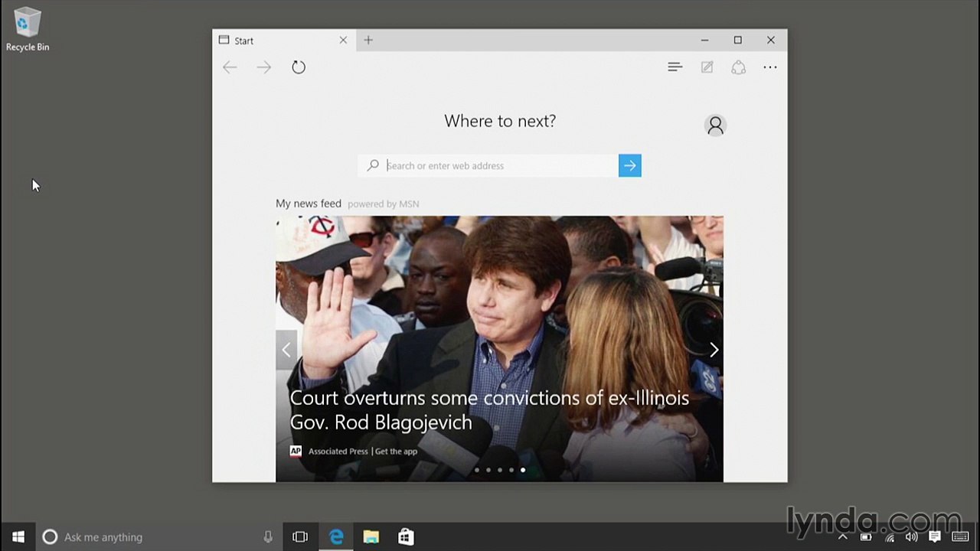Open the Windows Start menu
The image size is (980, 551).
tap(18, 537)
